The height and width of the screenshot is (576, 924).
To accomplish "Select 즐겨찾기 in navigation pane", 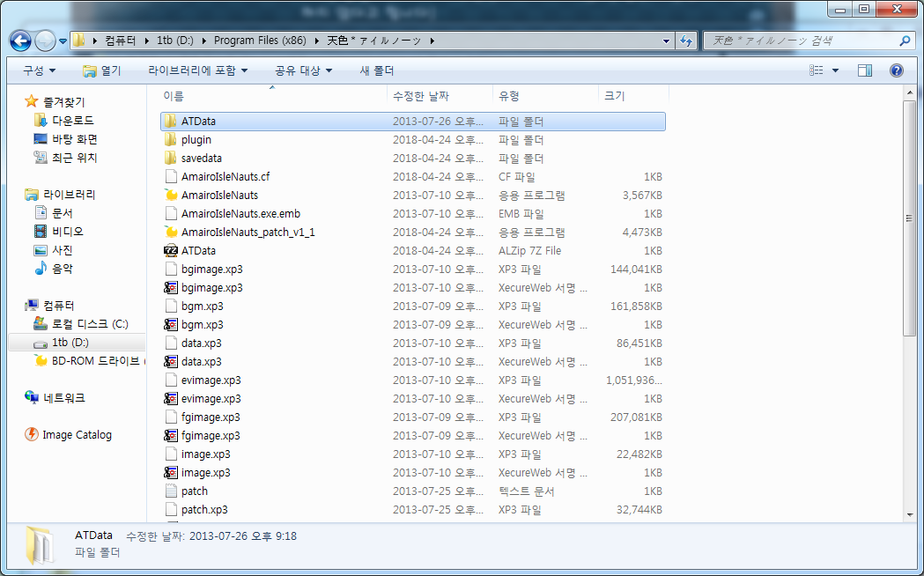I will click(63, 102).
